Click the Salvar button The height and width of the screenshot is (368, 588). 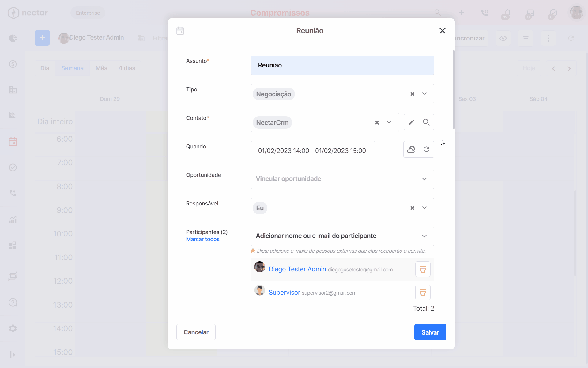pyautogui.click(x=430, y=332)
